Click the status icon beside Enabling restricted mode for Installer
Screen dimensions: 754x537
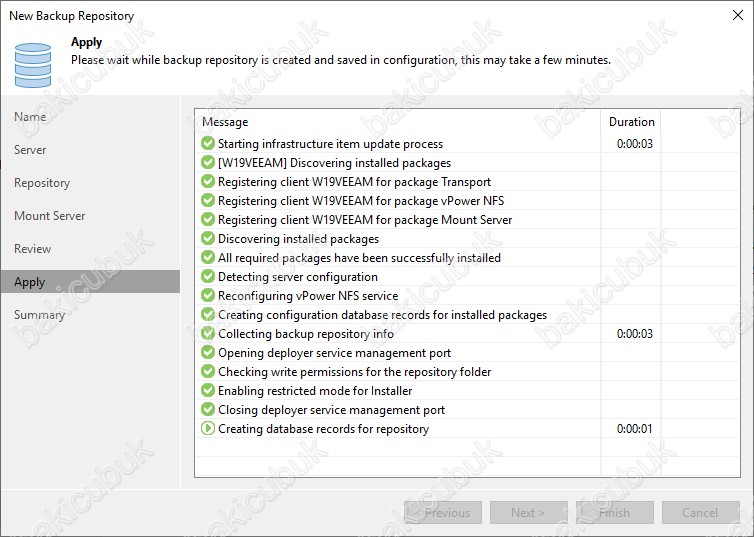208,390
